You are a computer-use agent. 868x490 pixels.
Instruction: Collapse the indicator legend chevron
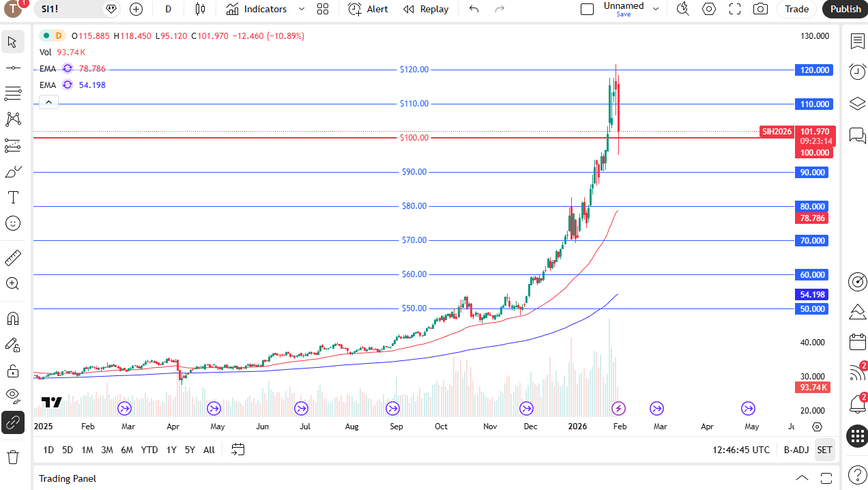click(48, 102)
